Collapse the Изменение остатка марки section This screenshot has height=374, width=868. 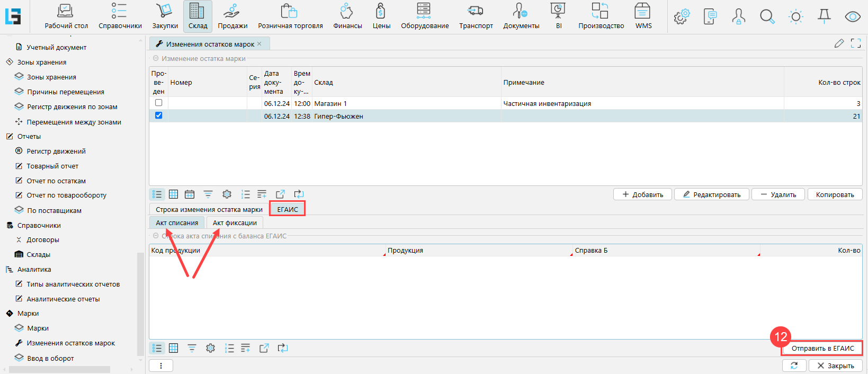[156, 59]
